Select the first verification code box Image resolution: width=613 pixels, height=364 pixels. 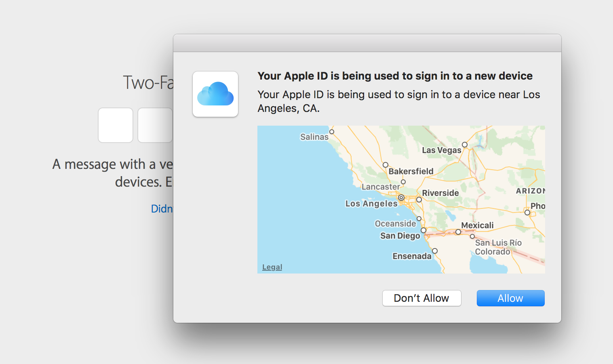coord(116,125)
